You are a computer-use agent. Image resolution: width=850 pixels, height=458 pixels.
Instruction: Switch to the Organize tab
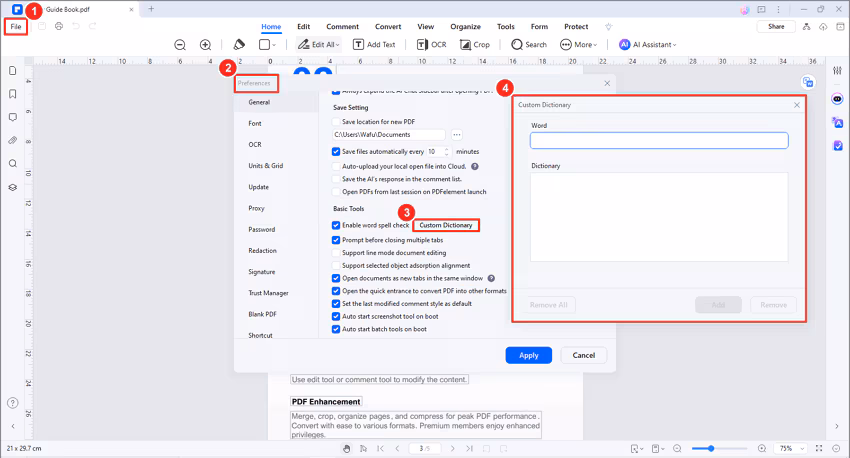pos(465,27)
